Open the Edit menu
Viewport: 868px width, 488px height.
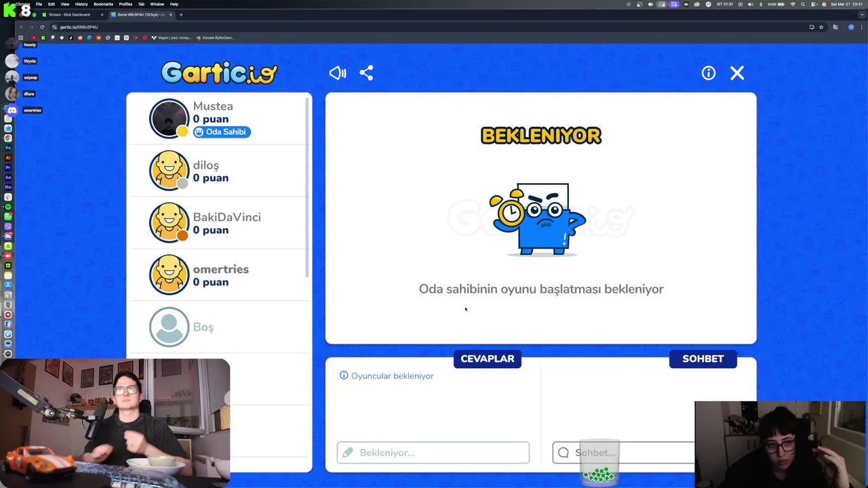pyautogui.click(x=52, y=4)
